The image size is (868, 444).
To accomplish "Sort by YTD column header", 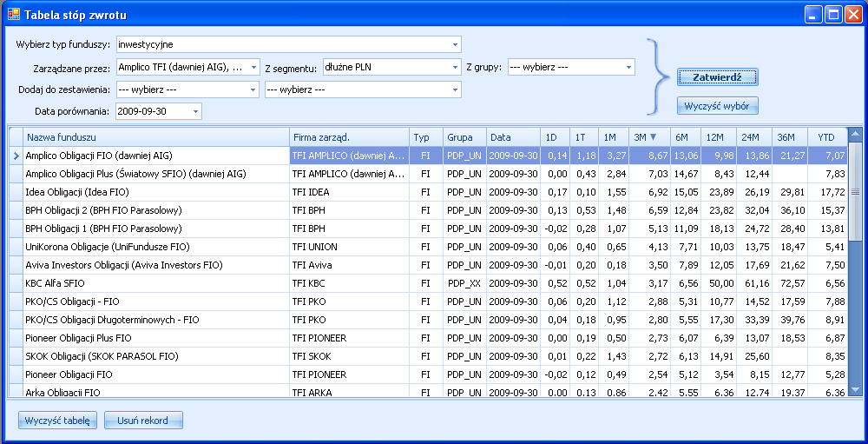I will coord(827,137).
